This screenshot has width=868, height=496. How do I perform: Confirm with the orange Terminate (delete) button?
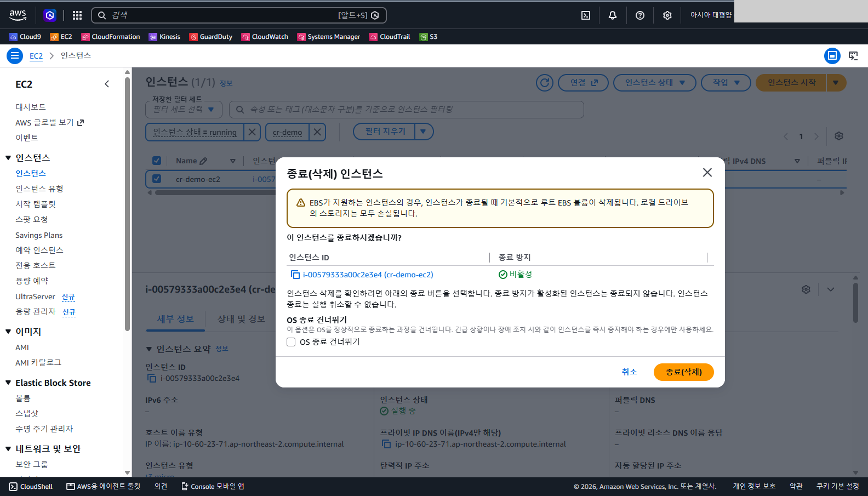point(683,372)
